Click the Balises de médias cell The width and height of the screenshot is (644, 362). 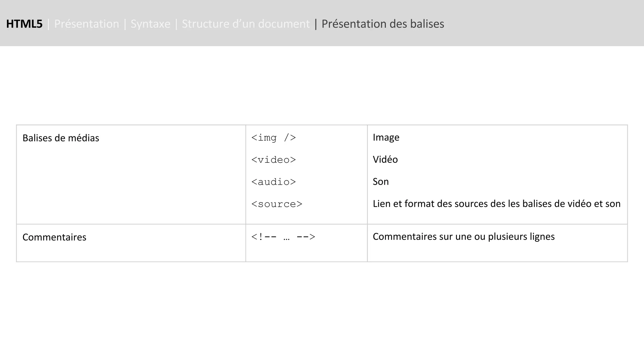coord(61,138)
